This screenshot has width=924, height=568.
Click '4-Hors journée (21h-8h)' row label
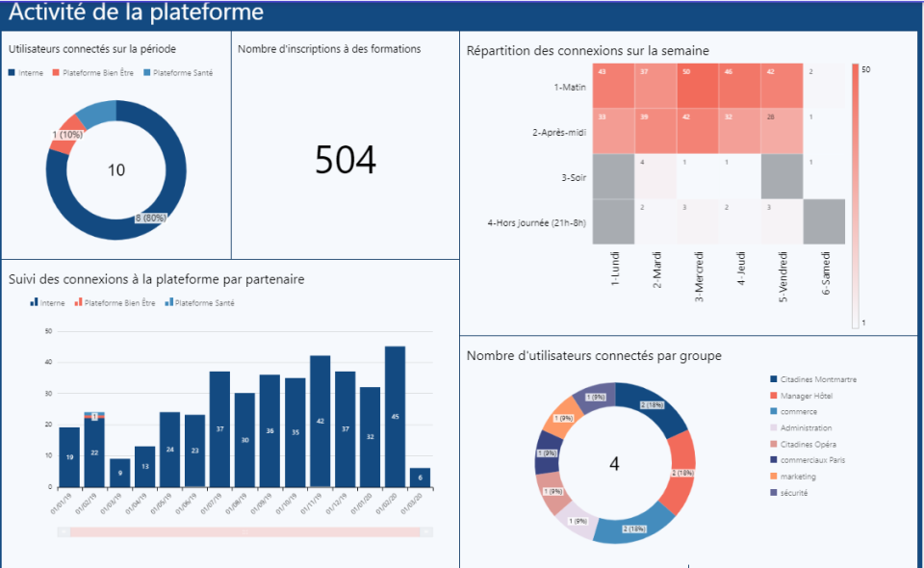click(x=537, y=222)
